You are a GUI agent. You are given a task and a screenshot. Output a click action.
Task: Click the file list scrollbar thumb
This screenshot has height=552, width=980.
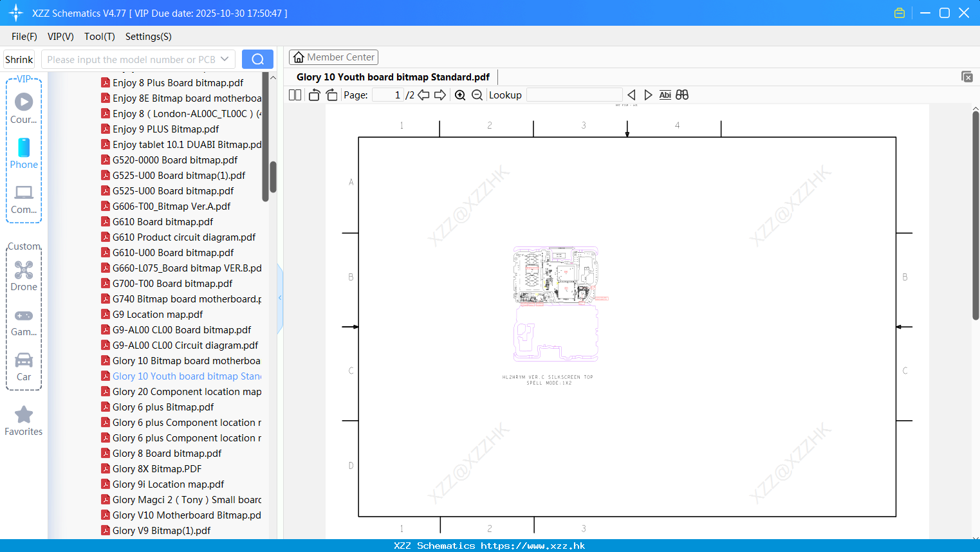click(273, 176)
